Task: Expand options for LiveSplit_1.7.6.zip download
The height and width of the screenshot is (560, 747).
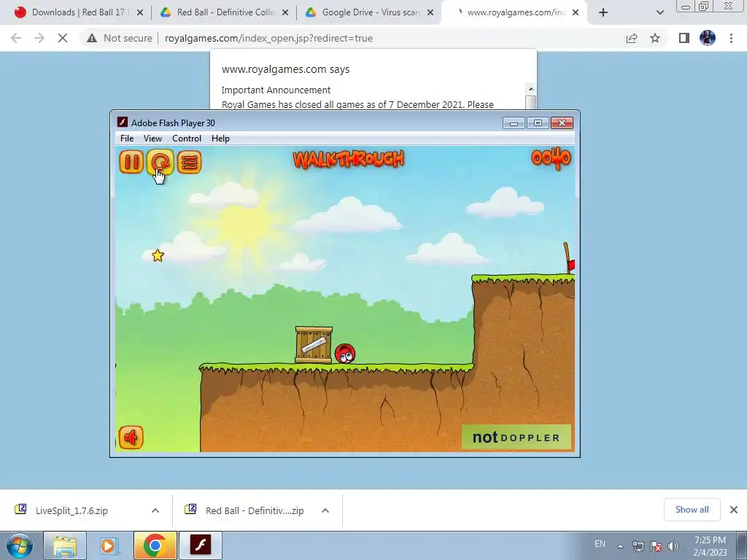Action: click(x=155, y=510)
